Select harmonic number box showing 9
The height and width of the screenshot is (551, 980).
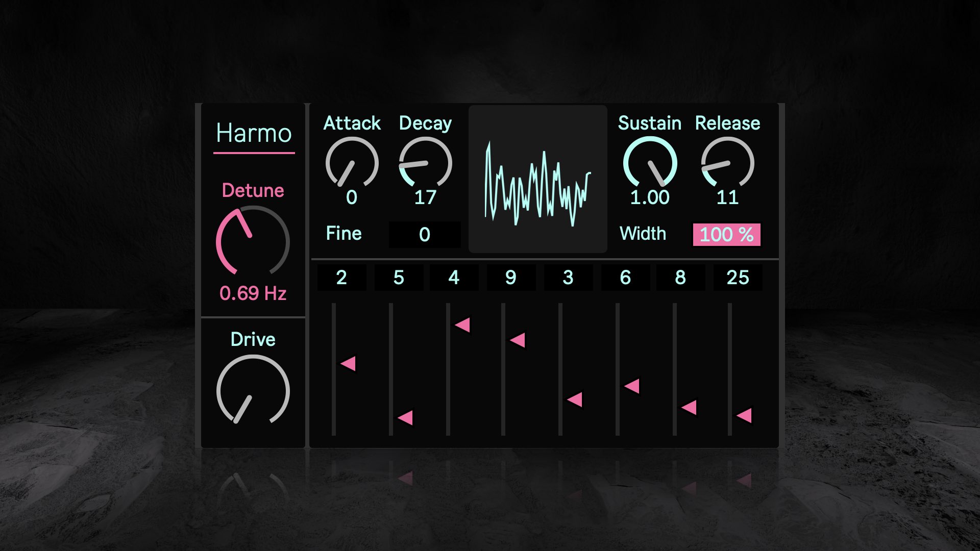pos(510,278)
